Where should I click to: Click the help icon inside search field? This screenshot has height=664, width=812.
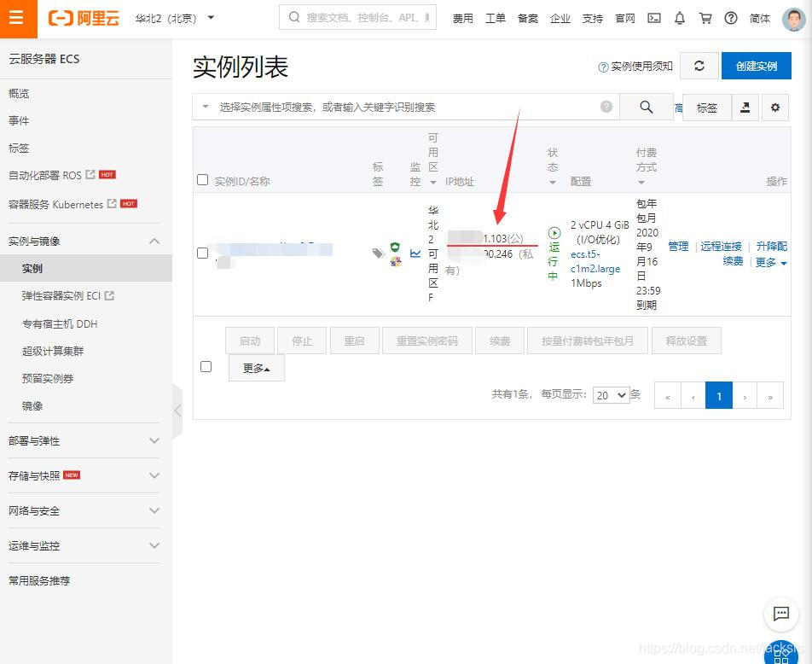606,107
